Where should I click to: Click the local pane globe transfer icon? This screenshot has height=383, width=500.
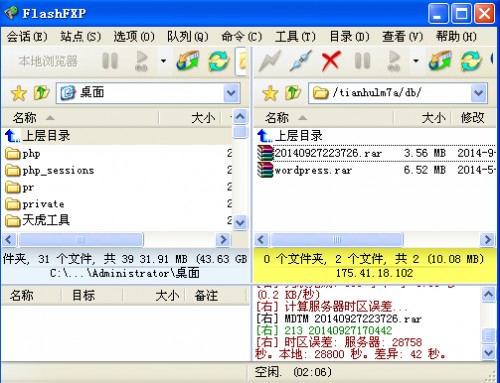click(188, 61)
